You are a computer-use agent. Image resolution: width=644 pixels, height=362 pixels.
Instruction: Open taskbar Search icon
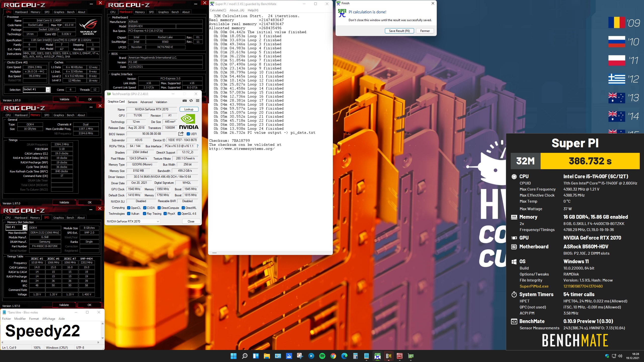point(245,356)
